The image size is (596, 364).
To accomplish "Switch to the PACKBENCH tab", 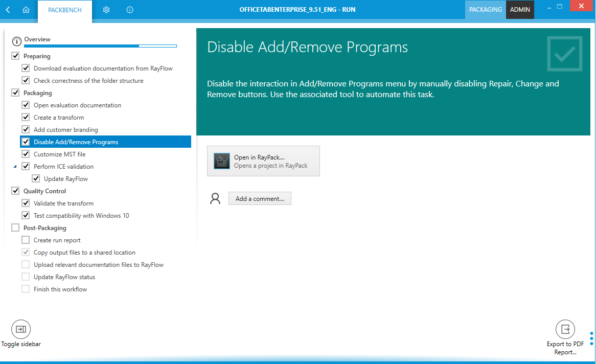I will (65, 10).
